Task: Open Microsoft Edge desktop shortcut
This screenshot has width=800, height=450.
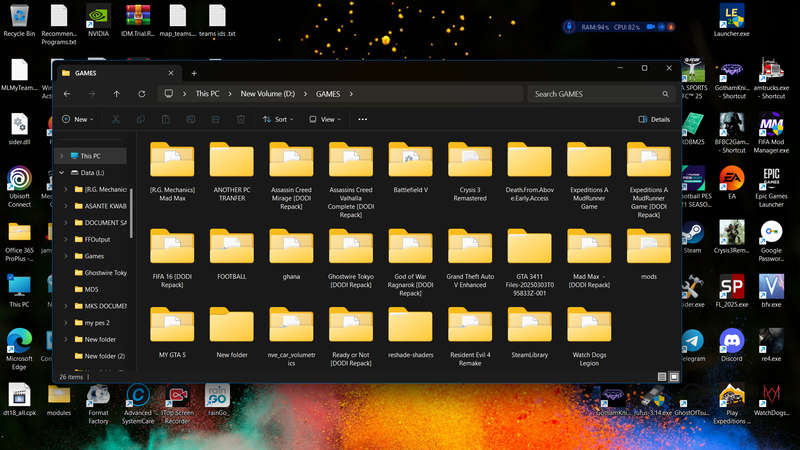Action: [19, 349]
